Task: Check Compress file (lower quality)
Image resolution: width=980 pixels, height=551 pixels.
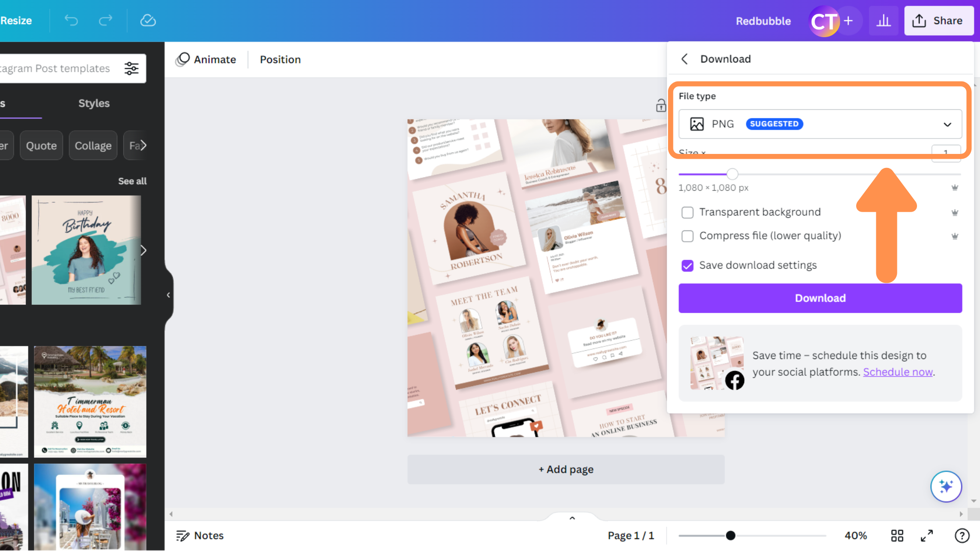Action: [687, 236]
